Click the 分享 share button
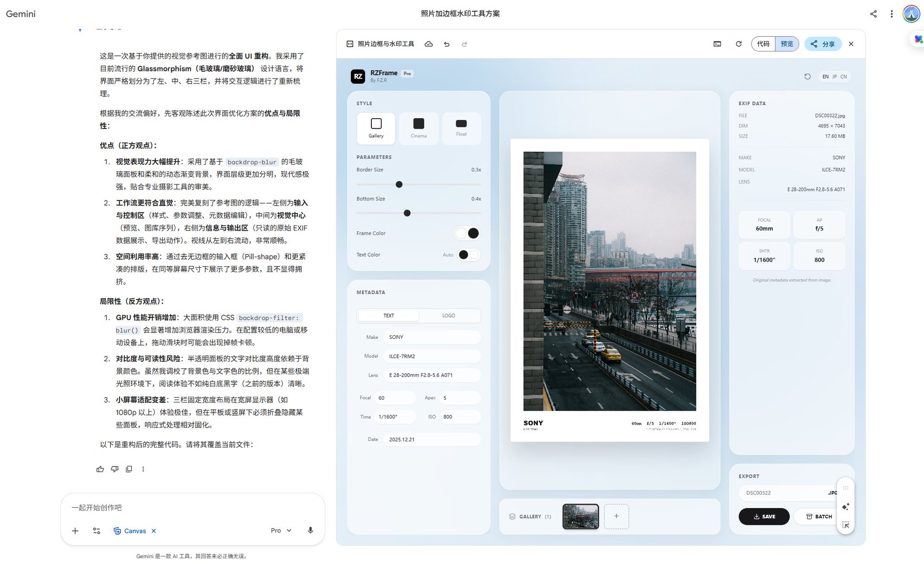Viewport: 924px width, 564px height. pyautogui.click(x=823, y=44)
